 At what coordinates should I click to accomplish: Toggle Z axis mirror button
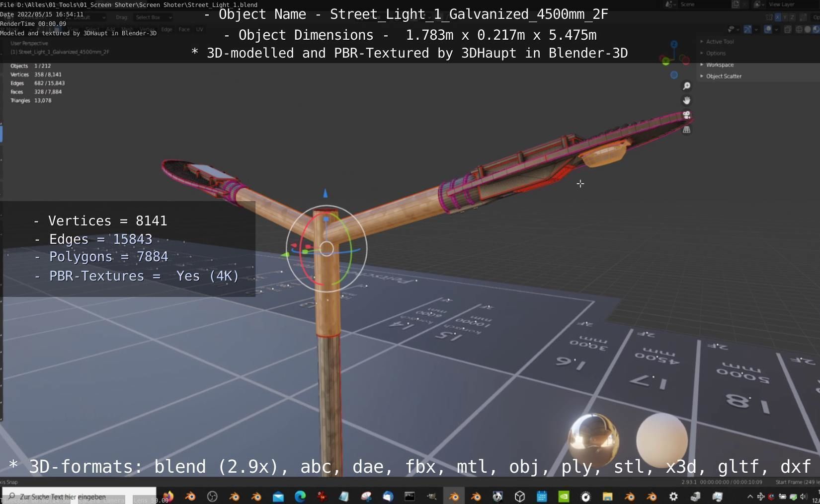pos(792,17)
